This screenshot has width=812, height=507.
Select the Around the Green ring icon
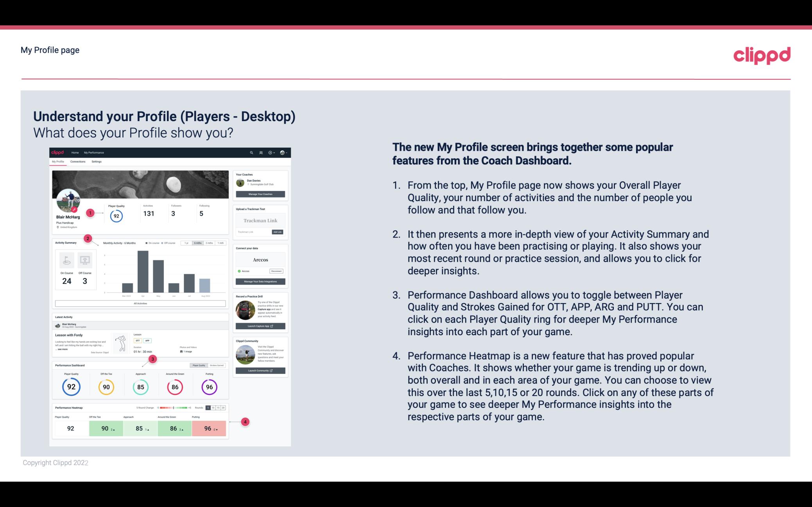tap(174, 386)
